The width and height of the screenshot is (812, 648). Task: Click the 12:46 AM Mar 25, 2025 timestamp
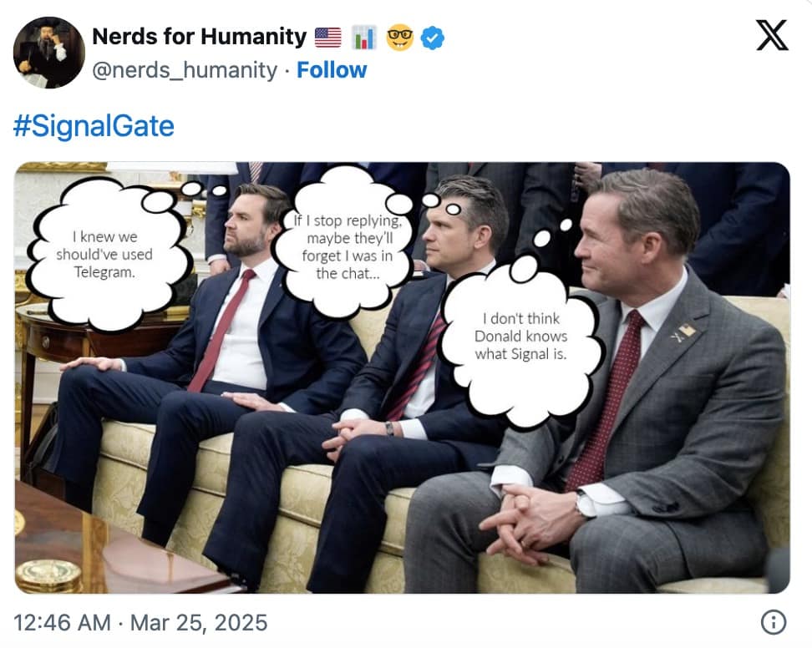coord(140,622)
